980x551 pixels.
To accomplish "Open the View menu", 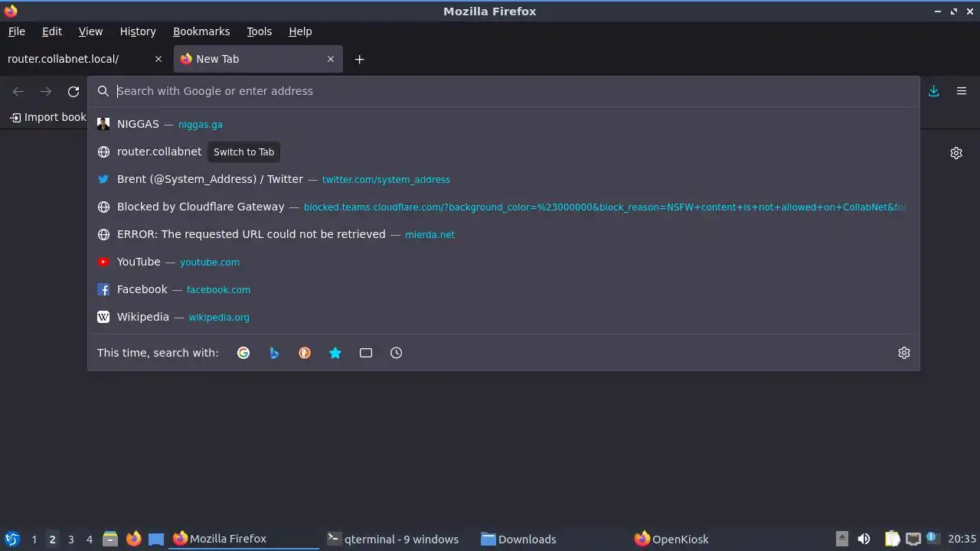I will [x=90, y=31].
